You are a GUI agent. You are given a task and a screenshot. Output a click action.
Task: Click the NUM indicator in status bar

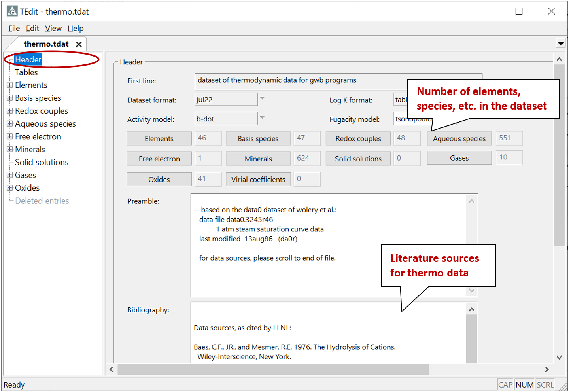tap(525, 385)
